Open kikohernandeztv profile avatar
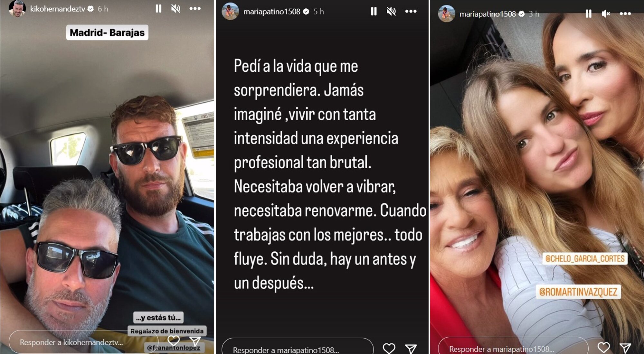Viewport: 644px width, 354px height. (x=17, y=9)
